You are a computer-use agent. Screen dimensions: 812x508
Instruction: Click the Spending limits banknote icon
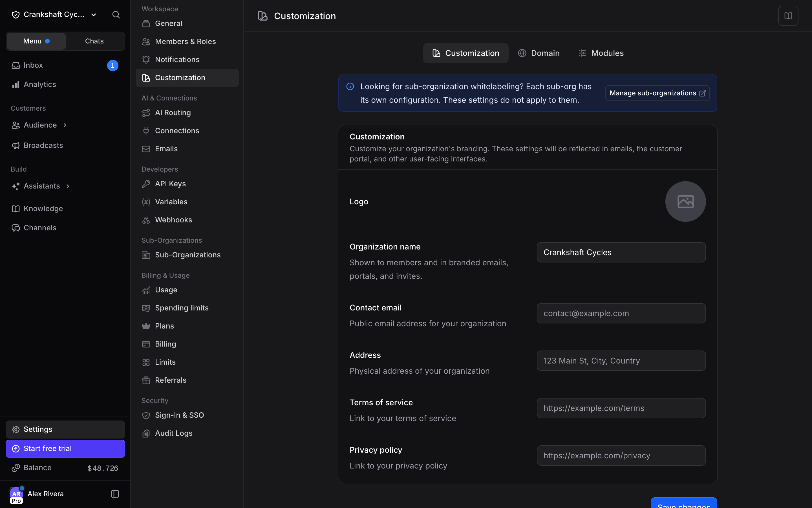(146, 308)
